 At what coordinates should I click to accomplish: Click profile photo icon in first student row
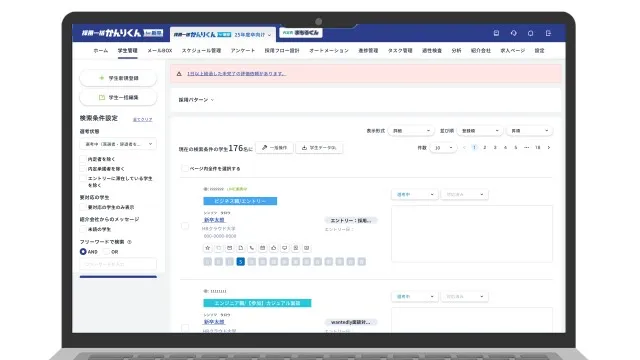pyautogui.click(x=296, y=248)
